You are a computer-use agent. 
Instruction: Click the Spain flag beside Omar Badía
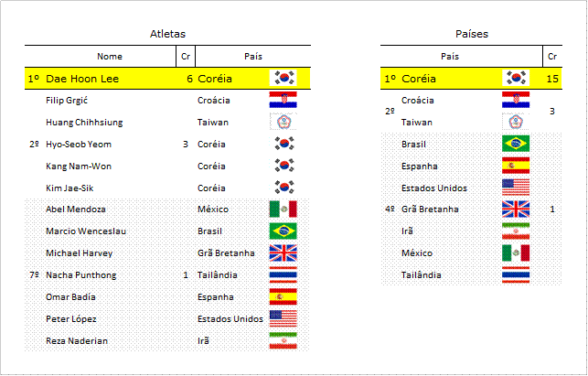[283, 296]
